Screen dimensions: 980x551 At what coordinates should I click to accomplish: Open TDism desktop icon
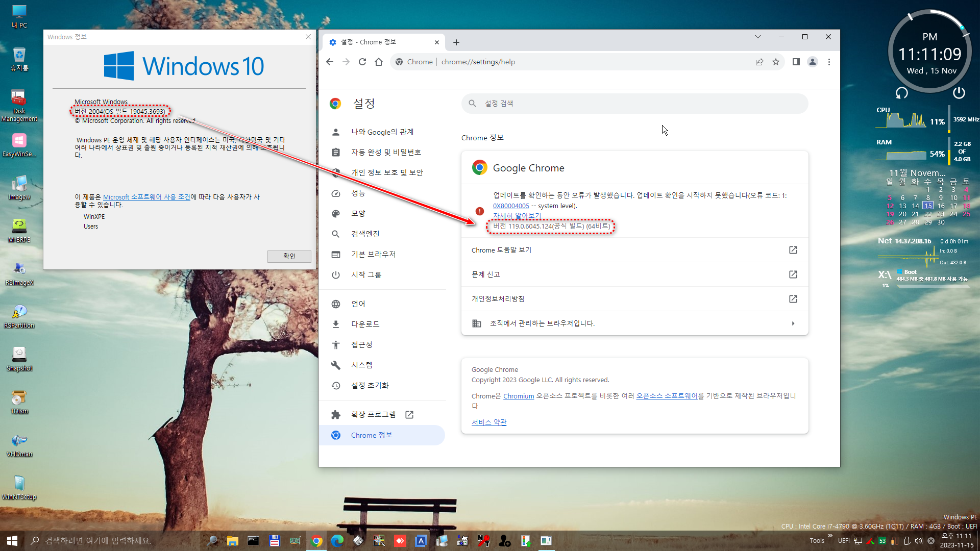19,403
